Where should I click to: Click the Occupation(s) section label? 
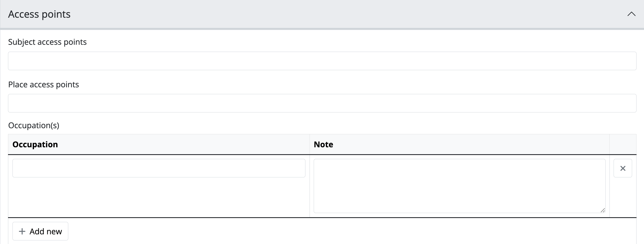[34, 125]
